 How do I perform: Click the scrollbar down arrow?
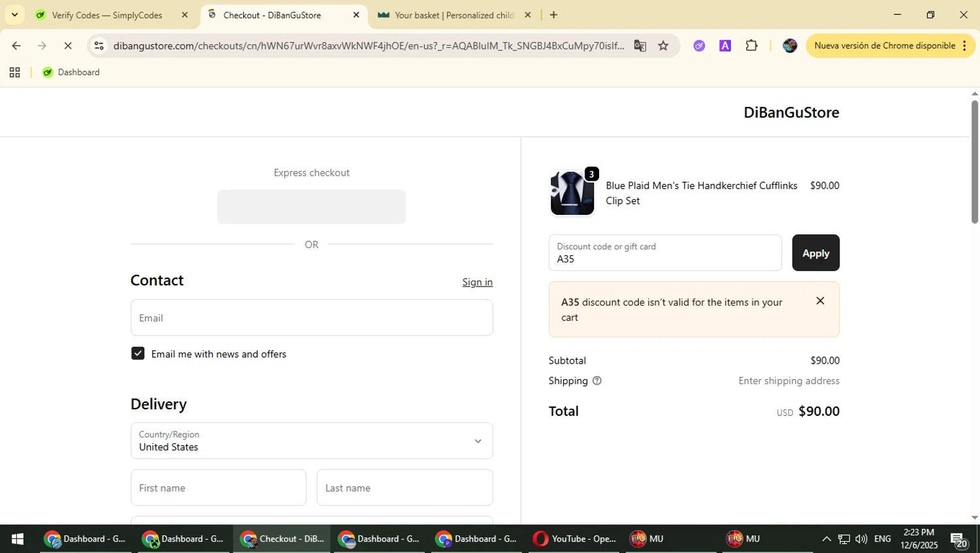tap(974, 518)
